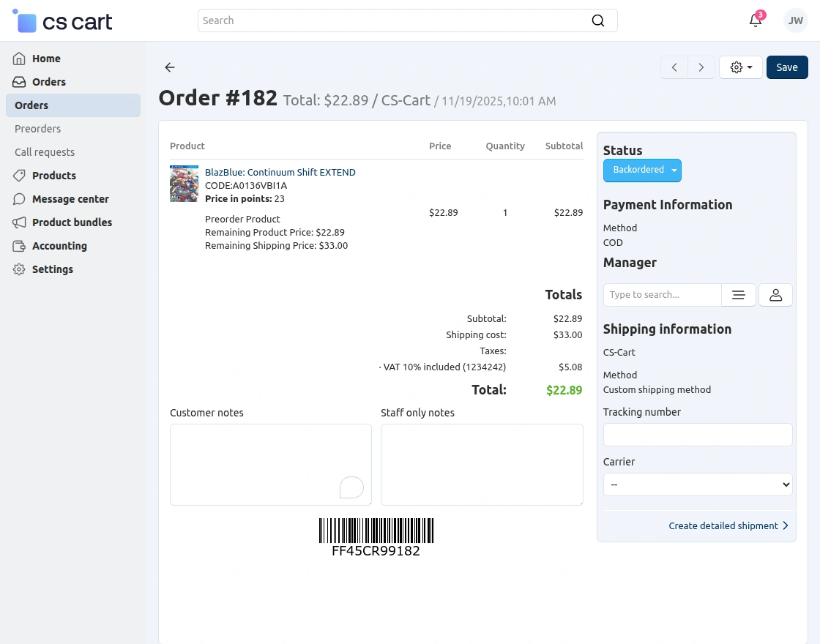Open the notifications bell

(756, 20)
